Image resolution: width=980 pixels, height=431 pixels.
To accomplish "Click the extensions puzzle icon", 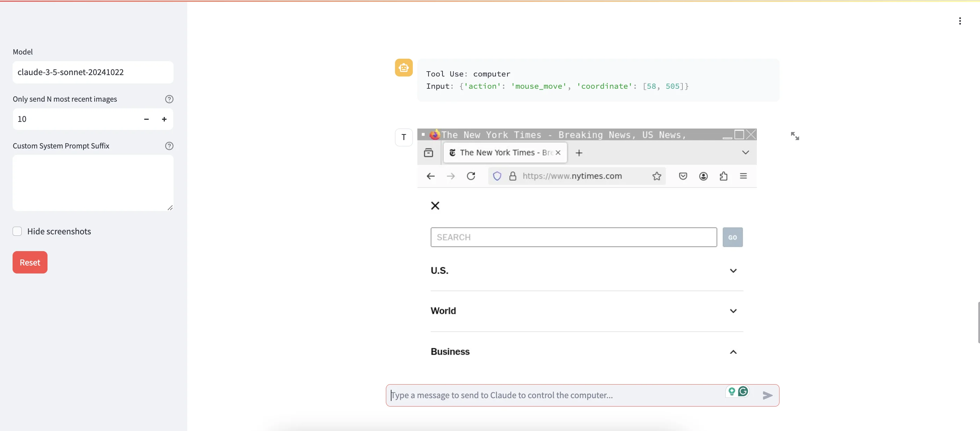I will [x=723, y=176].
